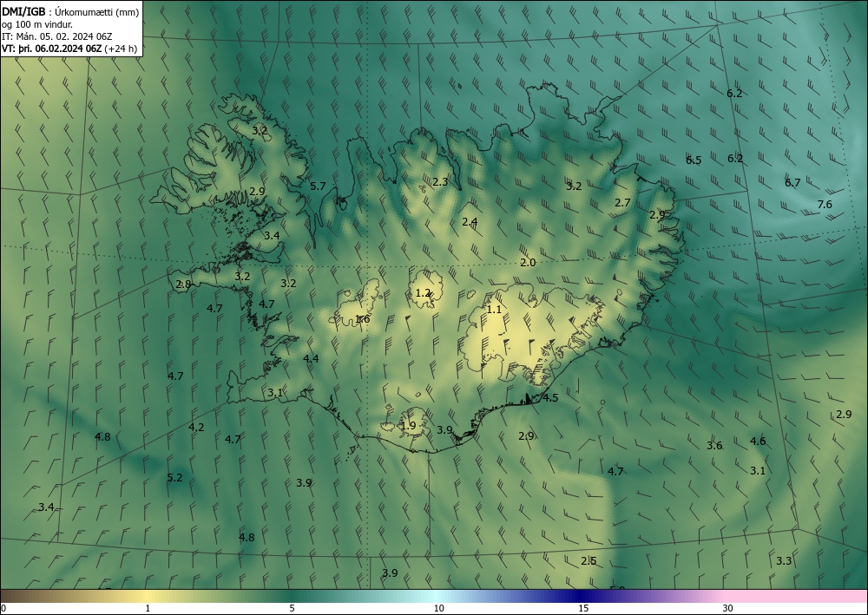Click the map value 5.2
The height and width of the screenshot is (615, 868).
point(175,477)
